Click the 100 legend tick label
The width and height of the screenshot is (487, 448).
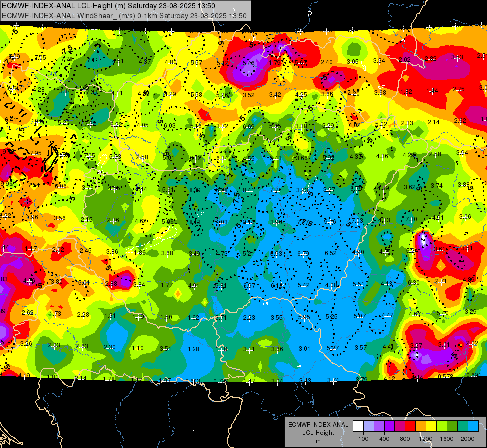pyautogui.click(x=363, y=439)
